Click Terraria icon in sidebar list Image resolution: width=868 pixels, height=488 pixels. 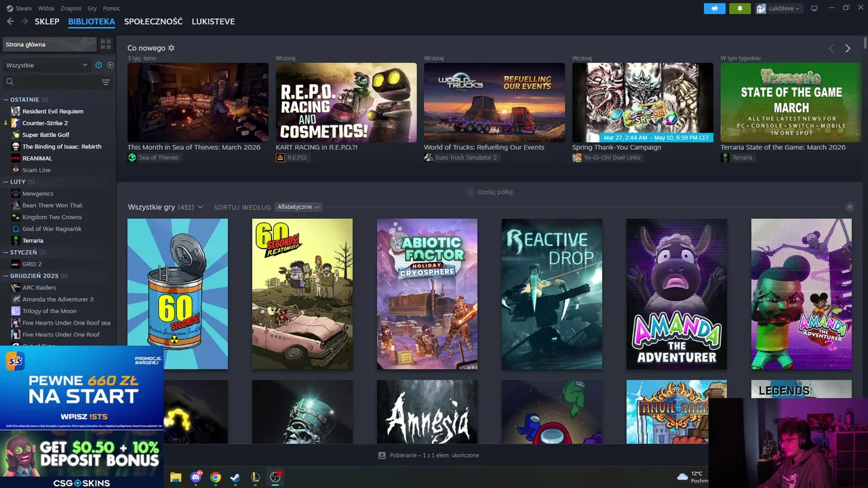(16, 241)
